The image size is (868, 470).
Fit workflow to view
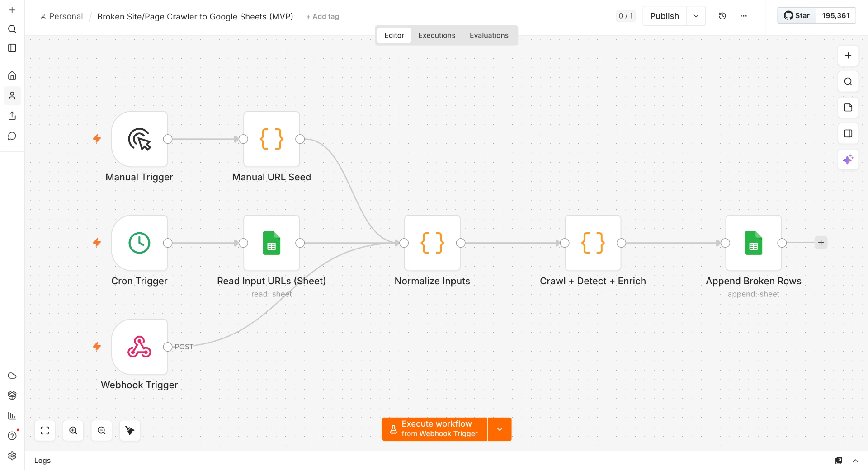click(45, 431)
